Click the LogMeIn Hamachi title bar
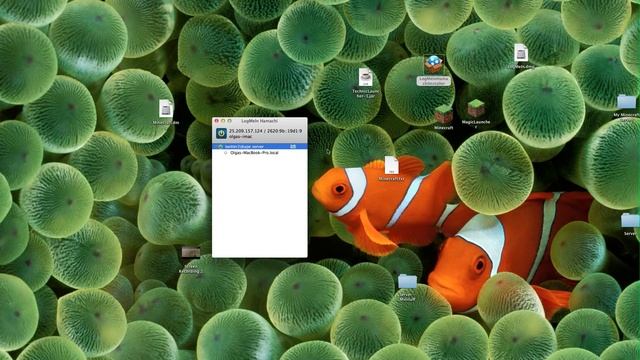The width and height of the screenshot is (640, 360). 260,121
